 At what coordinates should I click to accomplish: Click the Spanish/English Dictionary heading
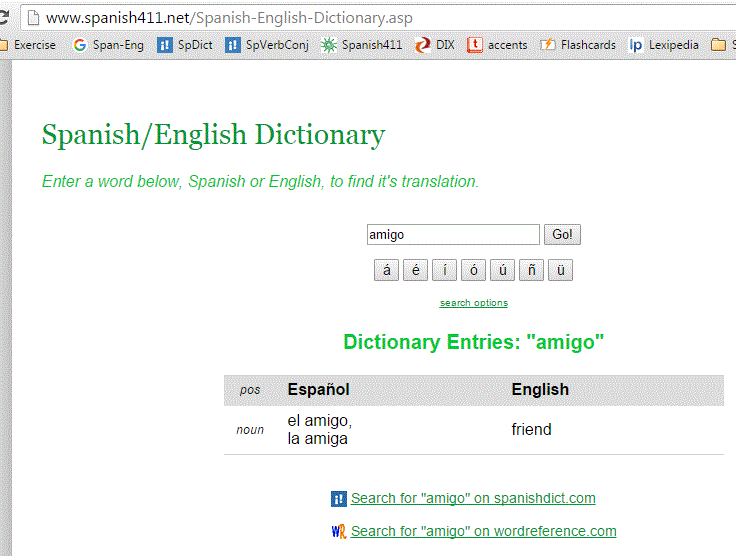pyautogui.click(x=214, y=136)
